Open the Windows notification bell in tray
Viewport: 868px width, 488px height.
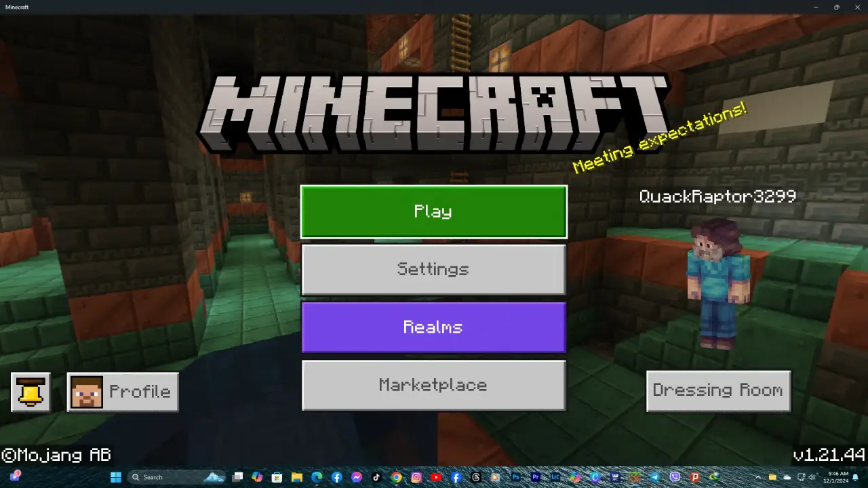coord(855,477)
